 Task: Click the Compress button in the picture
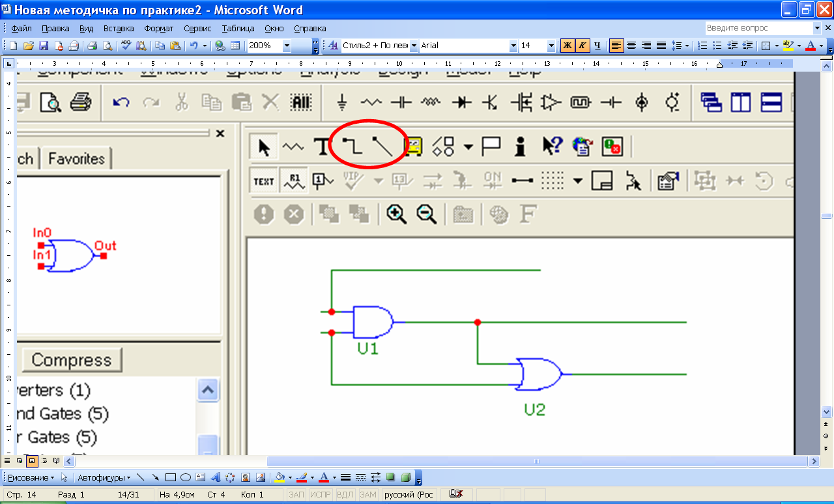72,360
